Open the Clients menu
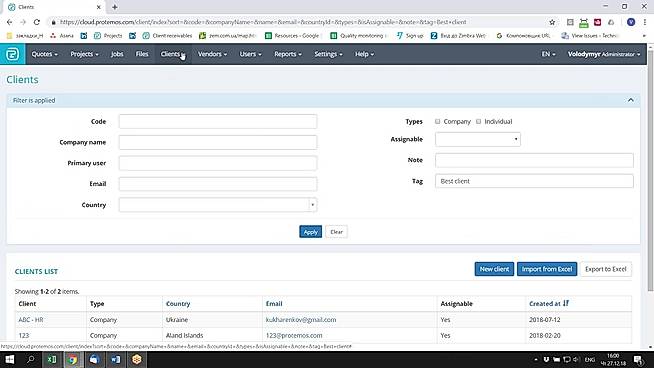The image size is (654, 368). (x=173, y=54)
